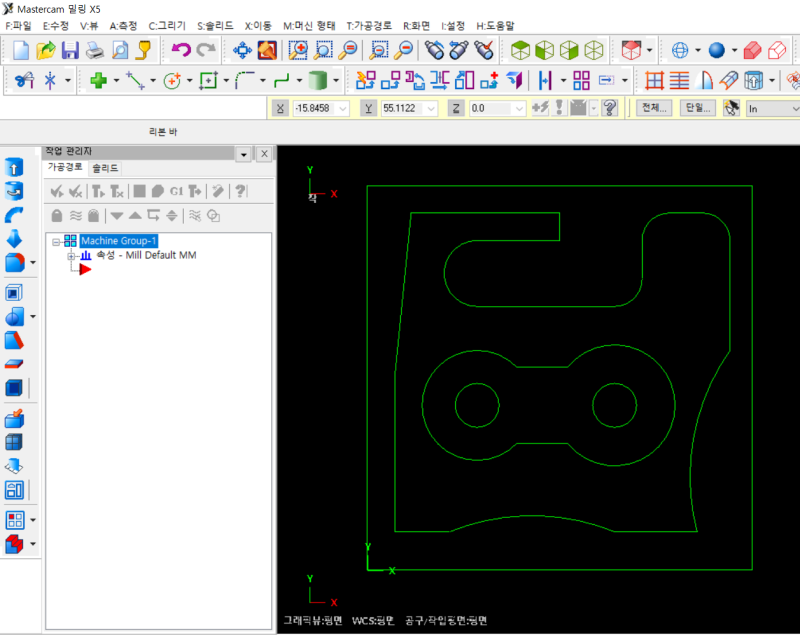The image size is (800, 635).
Task: Click the 전체... selection button
Action: point(653,108)
